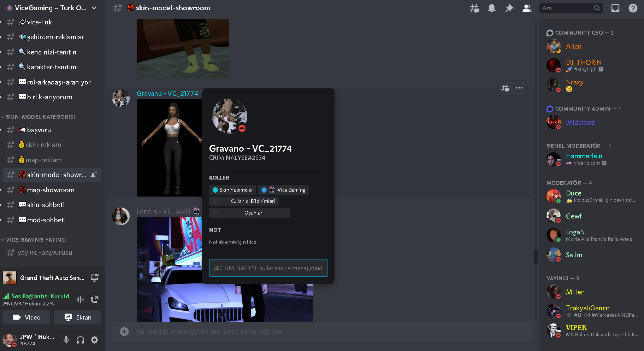The width and height of the screenshot is (644, 351).
Task: Open the skin-sohbeti channel
Action: (x=52, y=205)
